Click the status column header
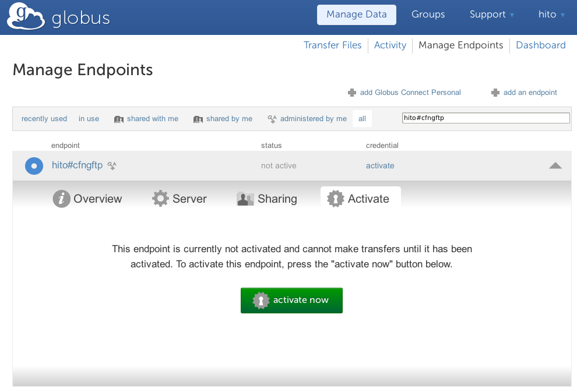This screenshot has width=577, height=392. click(x=271, y=146)
